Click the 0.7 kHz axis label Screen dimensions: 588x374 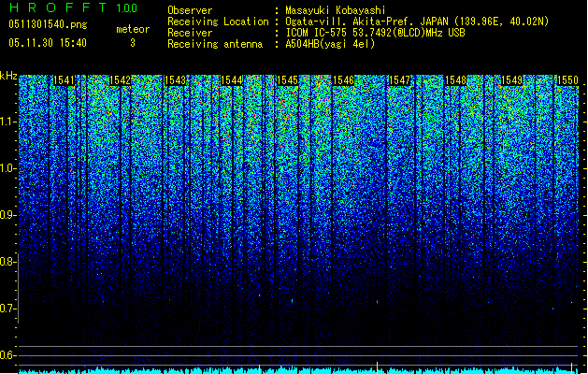[7, 309]
